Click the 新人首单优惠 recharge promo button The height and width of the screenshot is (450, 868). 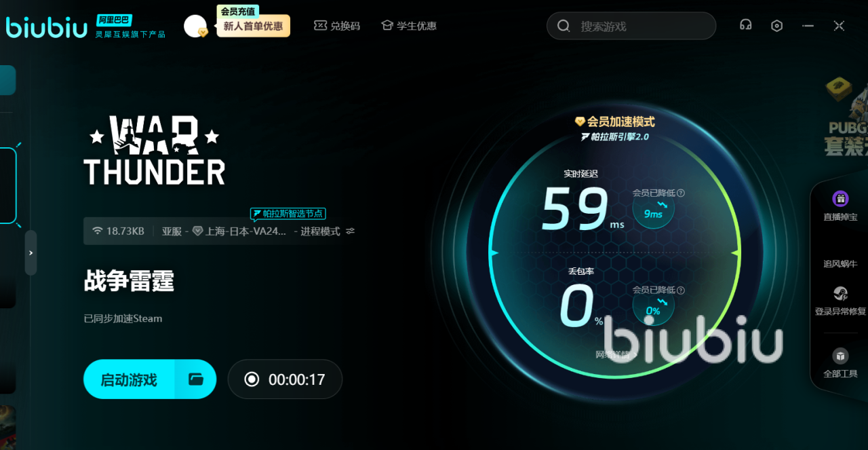click(x=253, y=26)
